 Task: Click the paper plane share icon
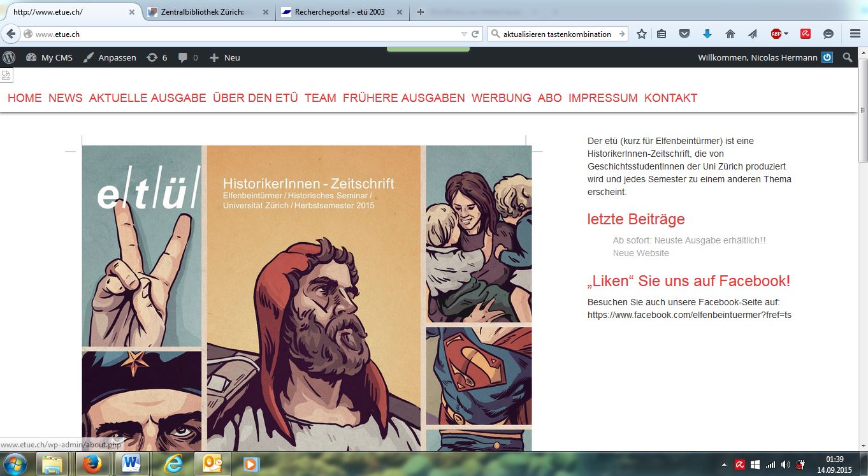tap(753, 34)
